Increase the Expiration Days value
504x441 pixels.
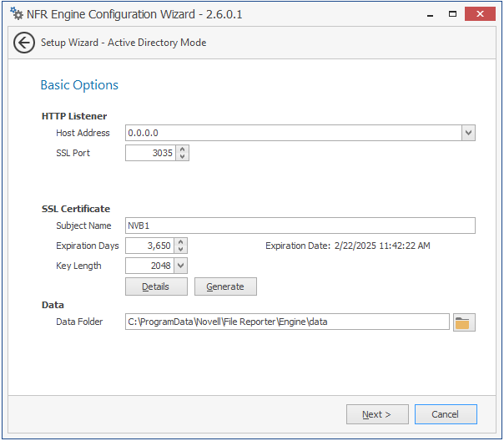point(180,242)
